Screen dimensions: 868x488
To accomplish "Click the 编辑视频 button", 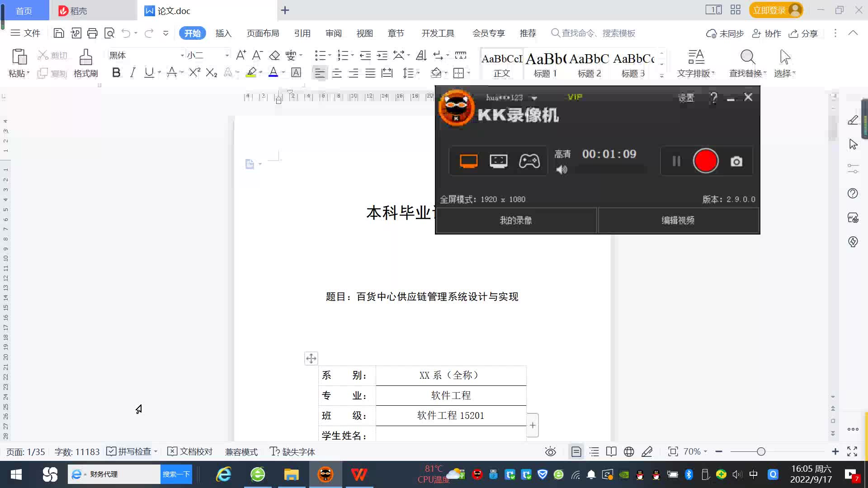I will 678,221.
